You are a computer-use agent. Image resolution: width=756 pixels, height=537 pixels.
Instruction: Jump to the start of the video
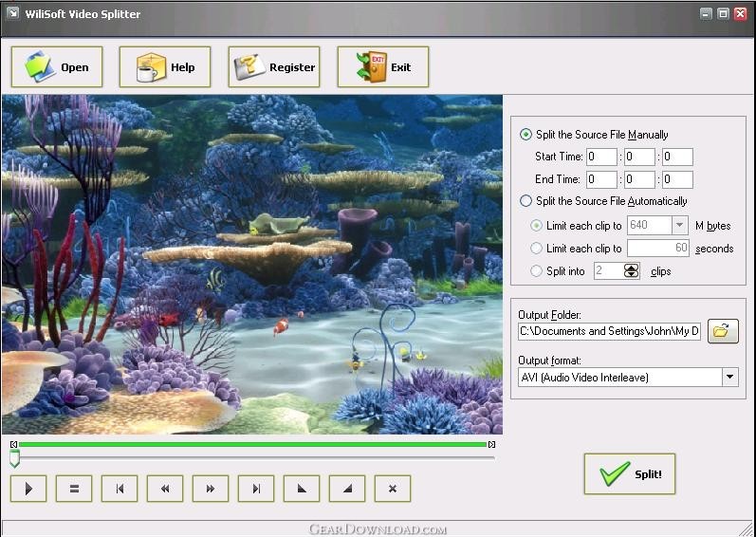pos(120,489)
